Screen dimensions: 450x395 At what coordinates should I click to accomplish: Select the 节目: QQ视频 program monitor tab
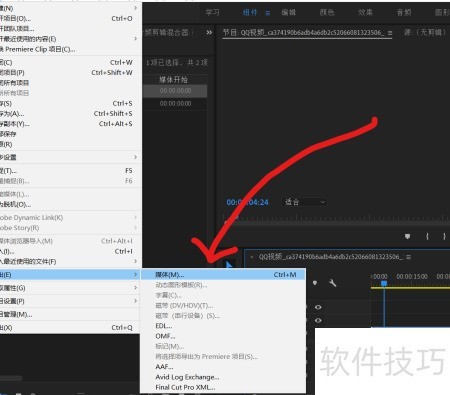point(303,33)
